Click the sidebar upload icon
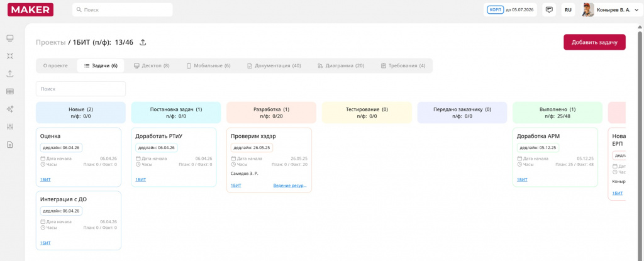 [10, 74]
